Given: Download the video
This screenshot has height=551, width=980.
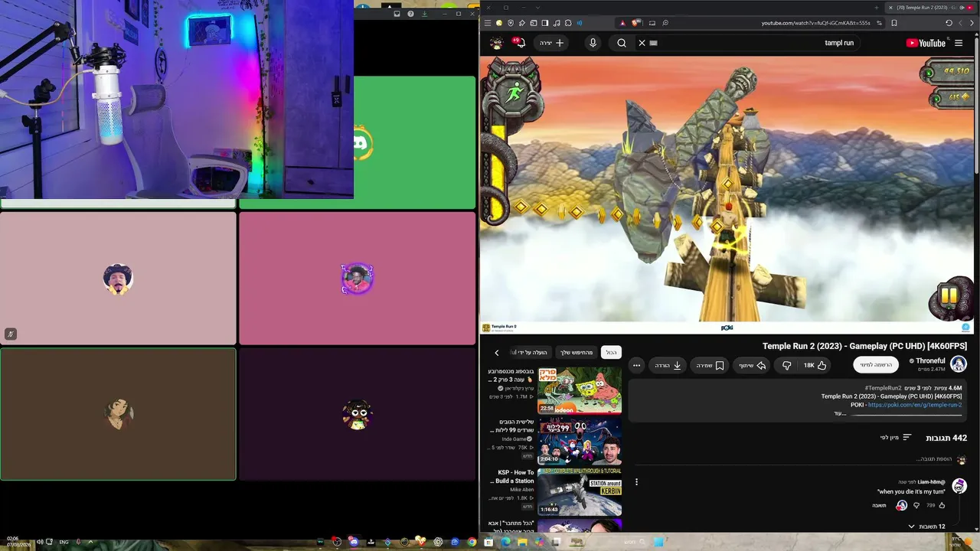Looking at the screenshot, I should coord(668,366).
